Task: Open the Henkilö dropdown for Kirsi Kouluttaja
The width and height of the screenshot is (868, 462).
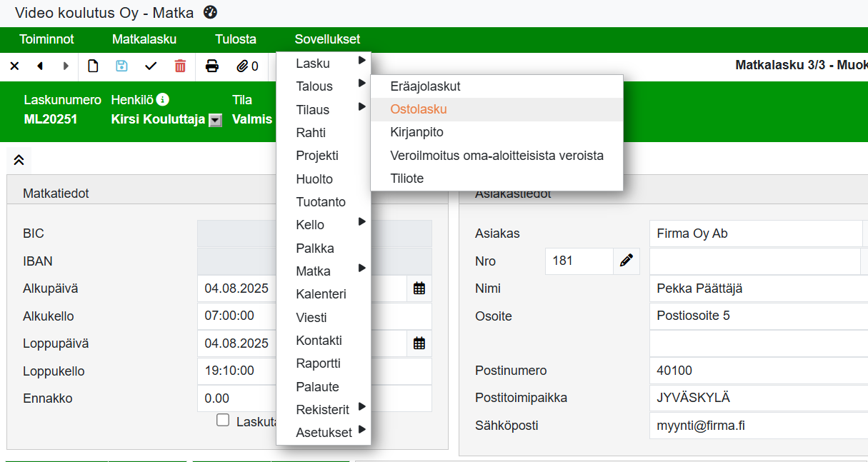Action: tap(215, 121)
